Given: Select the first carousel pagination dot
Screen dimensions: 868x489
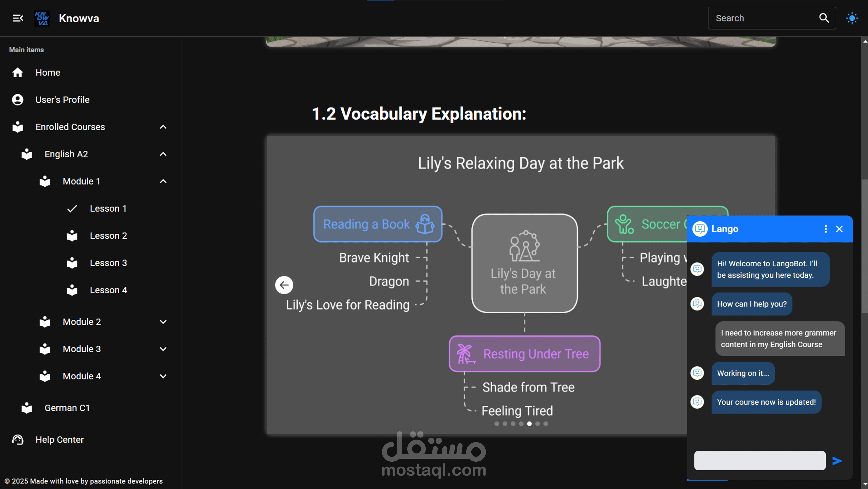Looking at the screenshot, I should (x=497, y=424).
